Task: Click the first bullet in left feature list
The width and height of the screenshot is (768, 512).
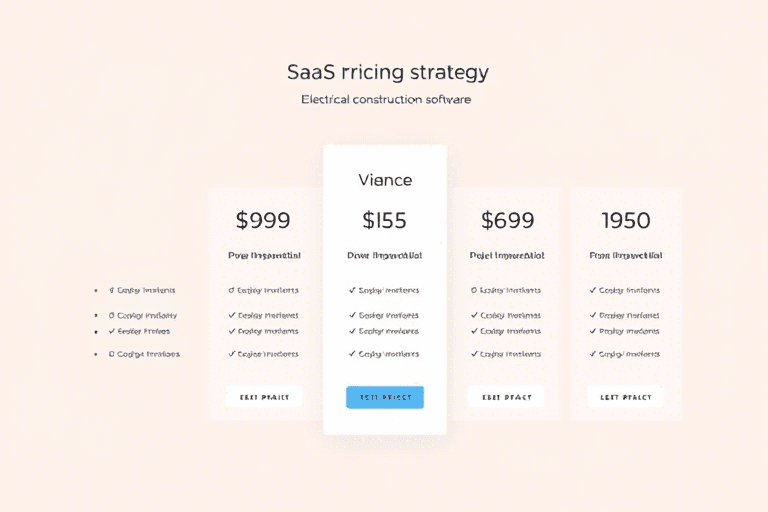Action: tap(96, 290)
